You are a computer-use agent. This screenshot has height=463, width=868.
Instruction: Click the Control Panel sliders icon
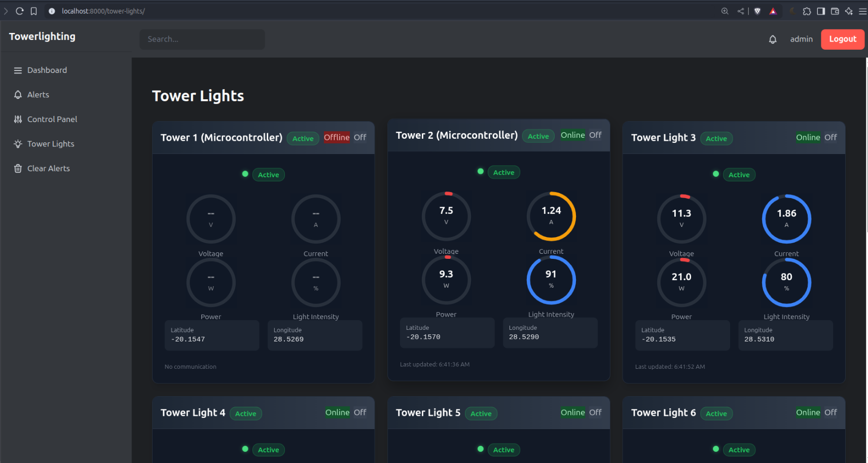pos(18,120)
